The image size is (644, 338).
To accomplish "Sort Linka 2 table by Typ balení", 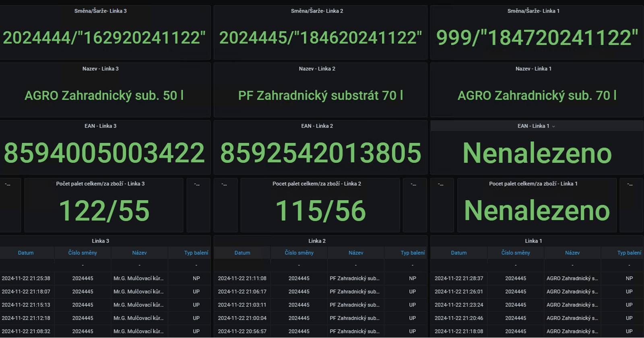I will 413,253.
